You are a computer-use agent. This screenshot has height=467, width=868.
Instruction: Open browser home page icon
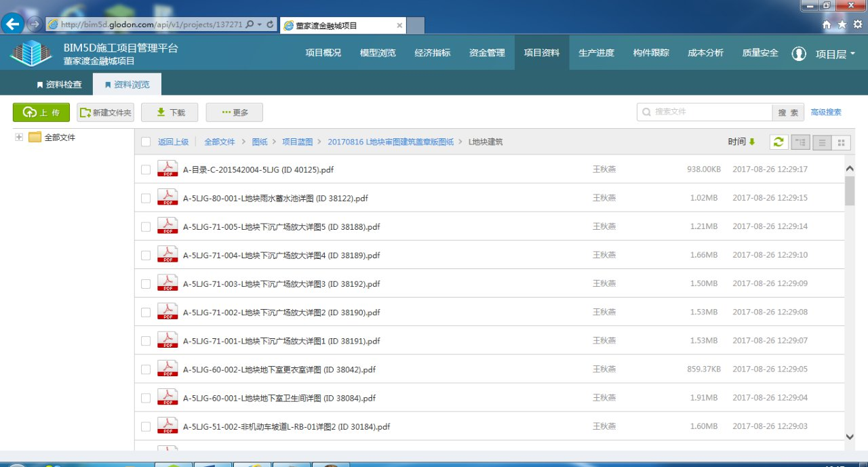click(827, 24)
